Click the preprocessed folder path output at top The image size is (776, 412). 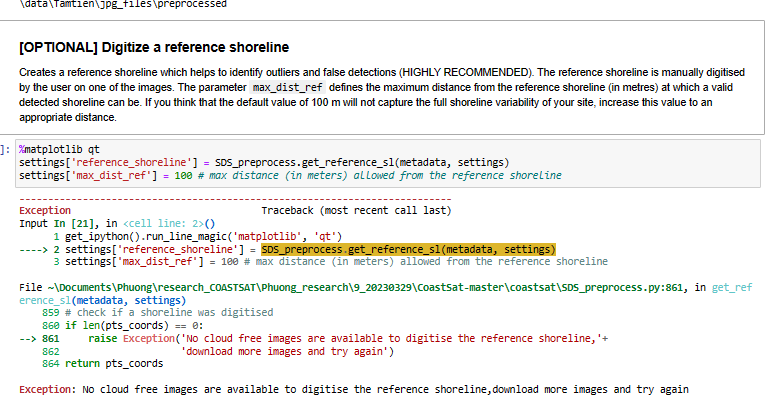[x=123, y=4]
